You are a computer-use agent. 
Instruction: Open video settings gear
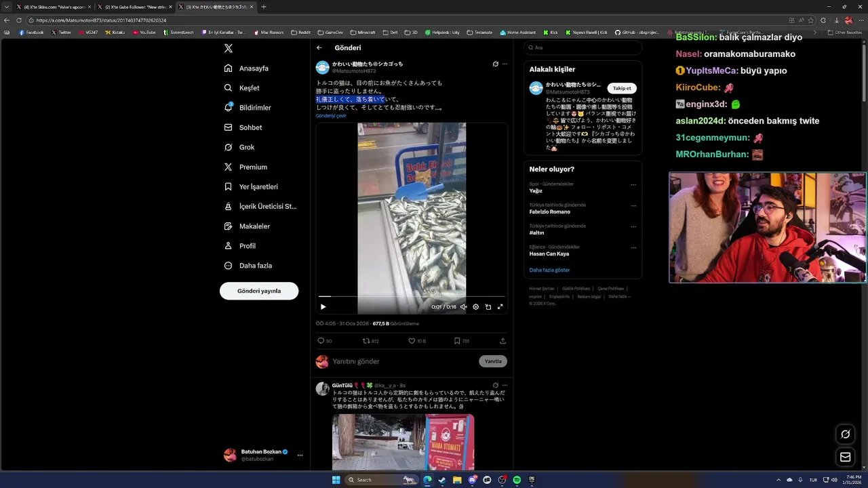pos(475,307)
